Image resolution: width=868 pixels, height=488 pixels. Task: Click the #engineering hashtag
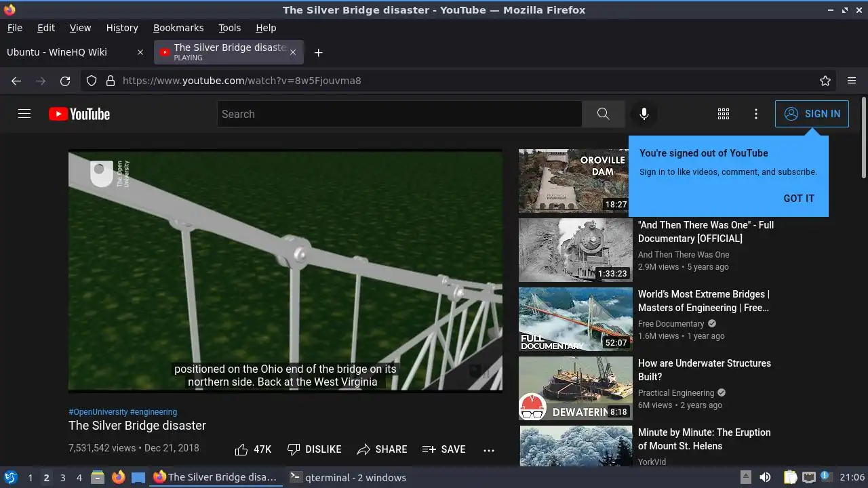(153, 411)
